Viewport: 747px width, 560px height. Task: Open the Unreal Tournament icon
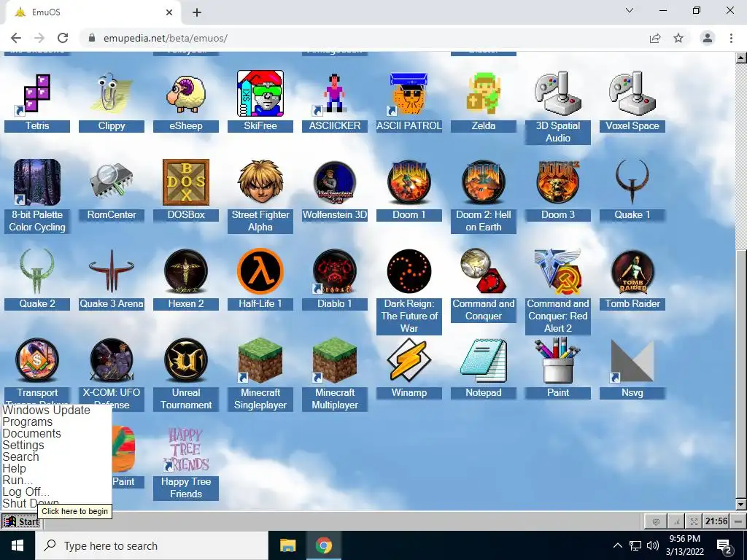tap(186, 360)
